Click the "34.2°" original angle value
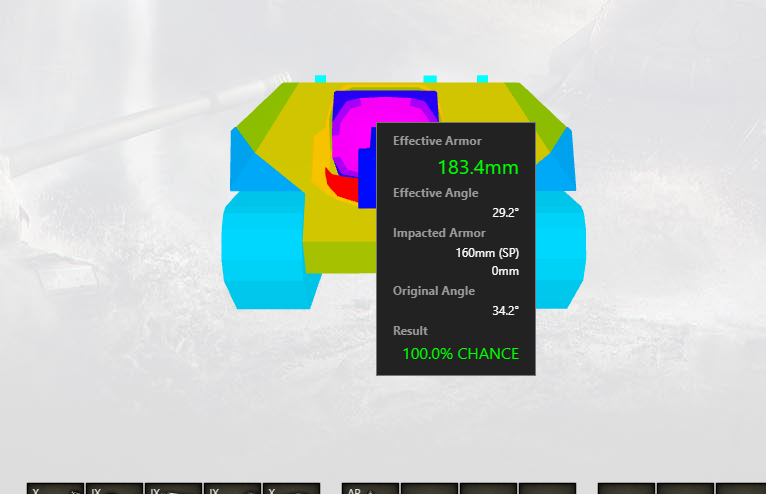Screen dimensions: 766x494 pyautogui.click(x=505, y=311)
